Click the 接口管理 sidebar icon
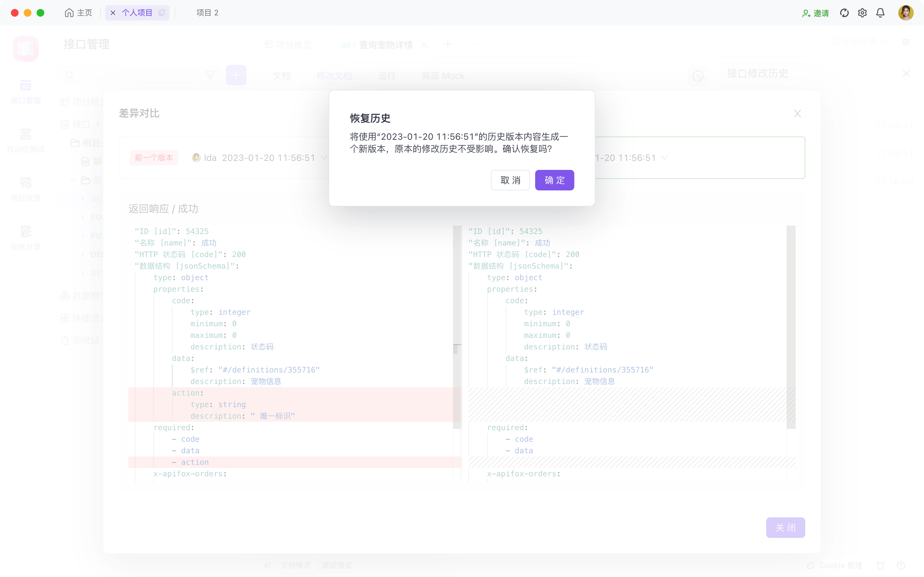924x577 pixels. (x=26, y=86)
